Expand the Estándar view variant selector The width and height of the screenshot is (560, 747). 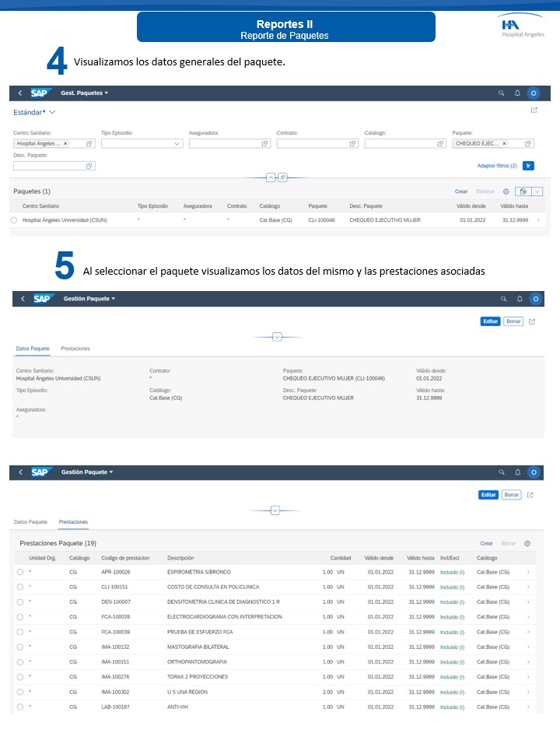[x=52, y=113]
